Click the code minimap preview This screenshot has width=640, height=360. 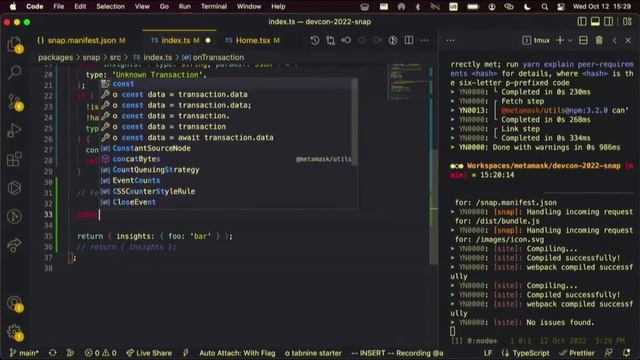pyautogui.click(x=407, y=82)
